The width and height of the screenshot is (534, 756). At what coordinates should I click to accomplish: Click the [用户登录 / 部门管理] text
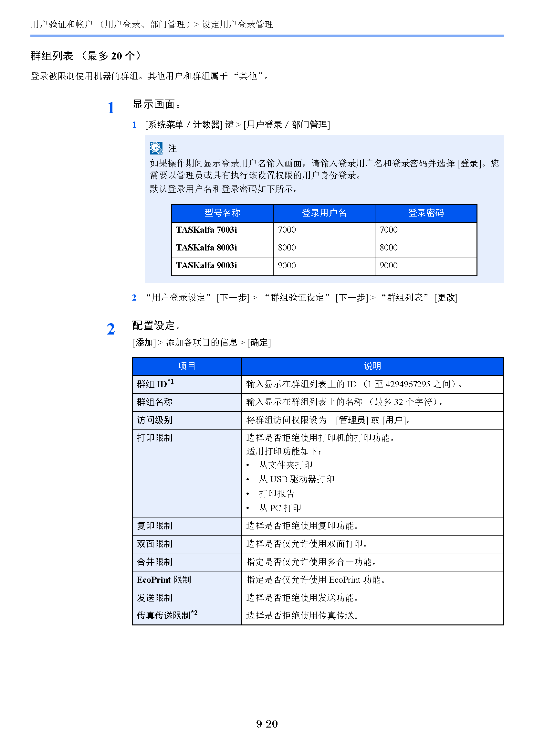[x=287, y=125]
